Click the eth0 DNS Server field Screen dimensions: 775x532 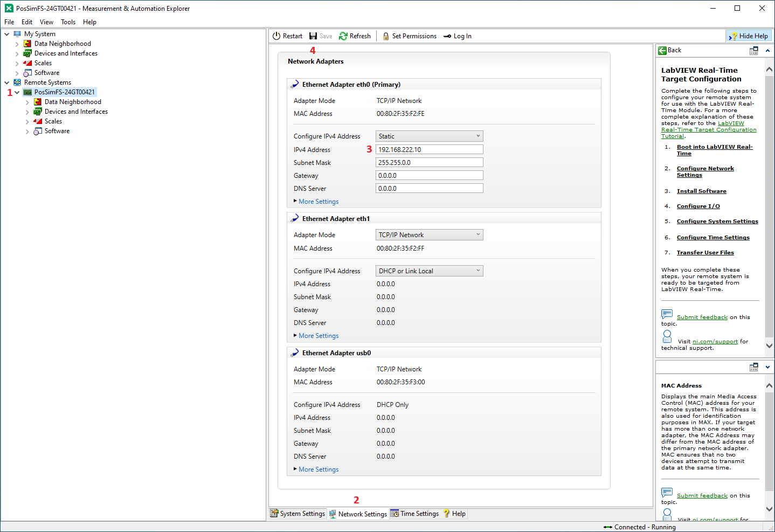click(430, 189)
